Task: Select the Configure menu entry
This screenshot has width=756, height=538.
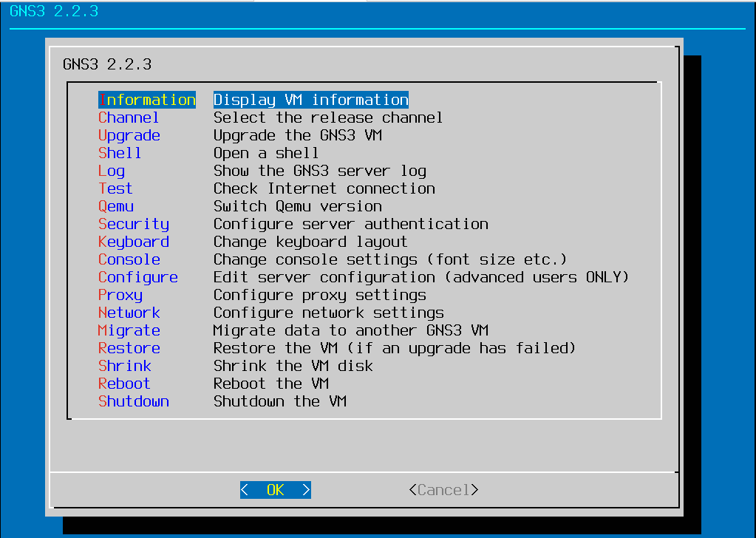Action: point(138,278)
